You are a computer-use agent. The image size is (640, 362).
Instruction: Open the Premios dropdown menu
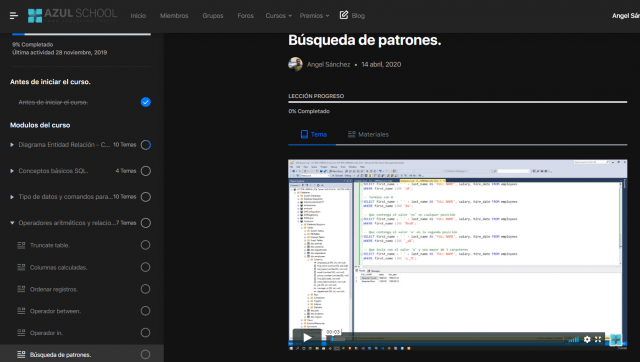coord(314,16)
